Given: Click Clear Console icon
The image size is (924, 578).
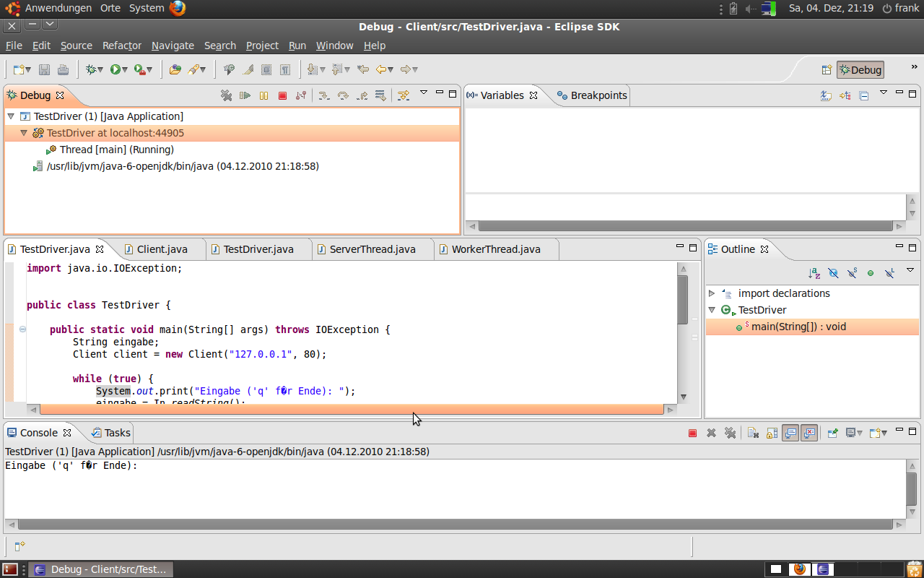Looking at the screenshot, I should [x=753, y=433].
